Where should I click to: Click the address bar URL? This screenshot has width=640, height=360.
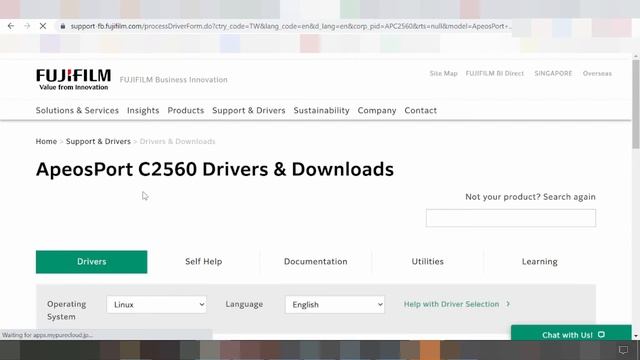290,26
